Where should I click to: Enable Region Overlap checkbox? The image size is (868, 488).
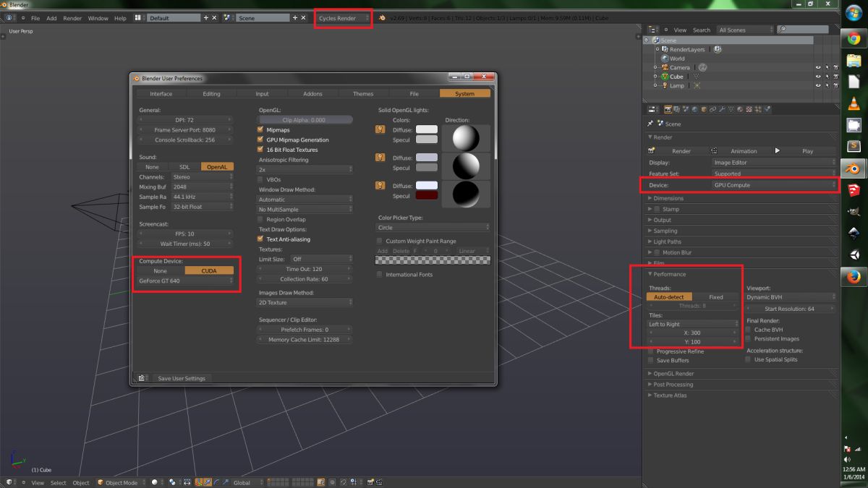tap(260, 219)
